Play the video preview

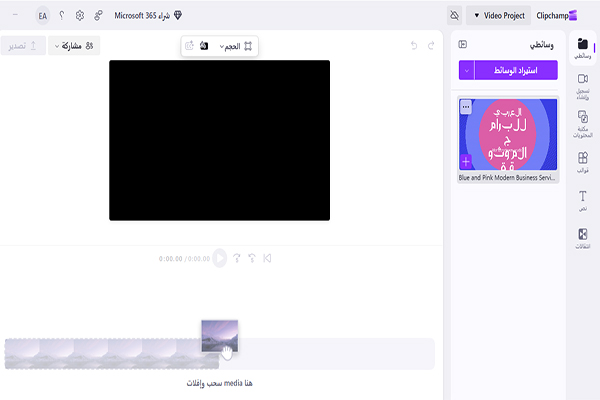click(220, 258)
